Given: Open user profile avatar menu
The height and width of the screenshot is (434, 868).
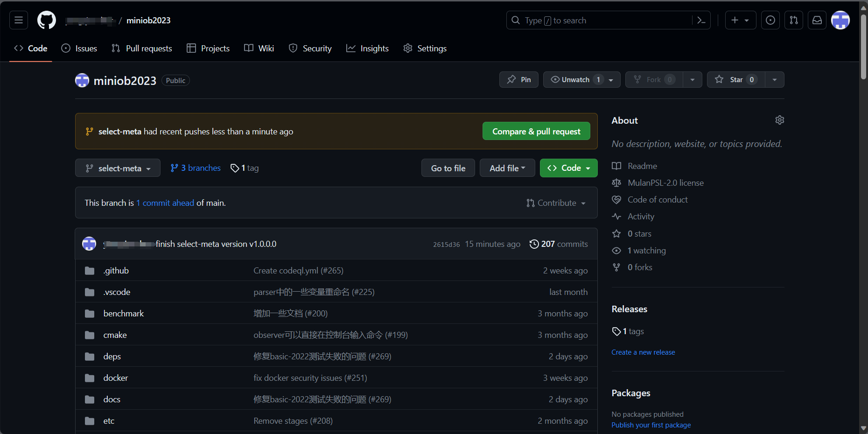Looking at the screenshot, I should tap(840, 20).
